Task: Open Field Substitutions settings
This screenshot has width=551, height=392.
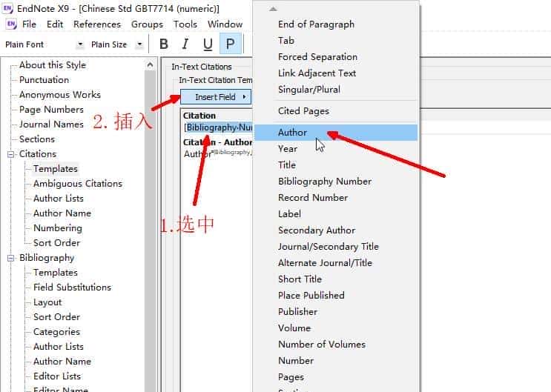Action: pos(72,288)
